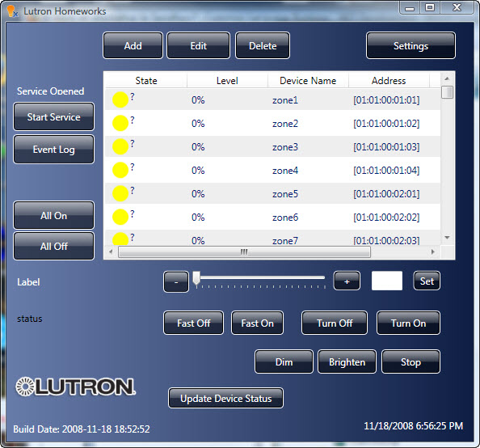Image resolution: width=480 pixels, height=448 pixels.
Task: Click the minus level button
Action: point(176,281)
